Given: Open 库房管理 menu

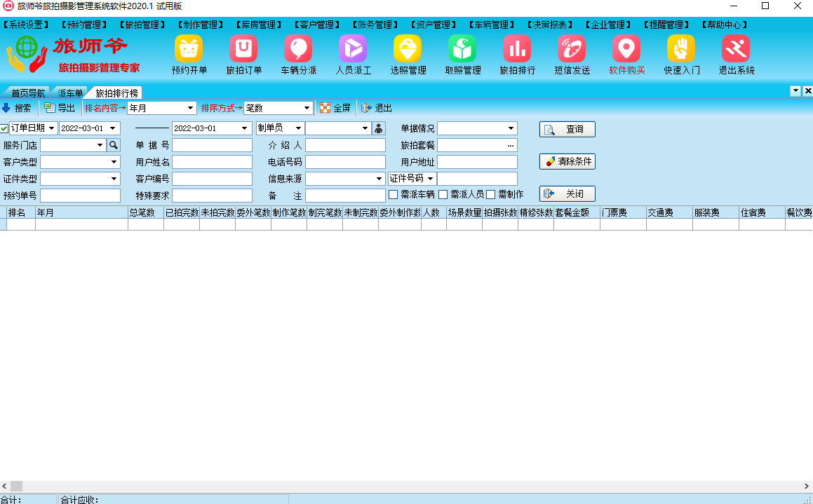Looking at the screenshot, I should pos(260,25).
